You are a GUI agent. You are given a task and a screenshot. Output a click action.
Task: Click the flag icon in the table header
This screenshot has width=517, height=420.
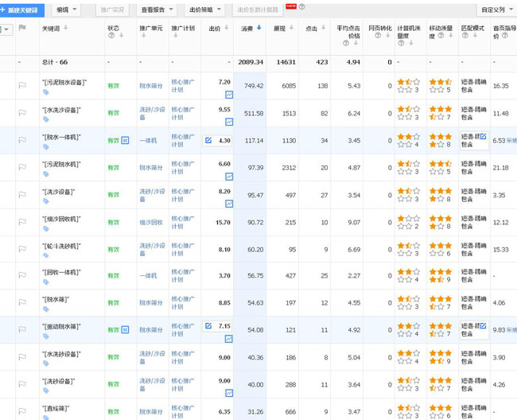(22, 28)
